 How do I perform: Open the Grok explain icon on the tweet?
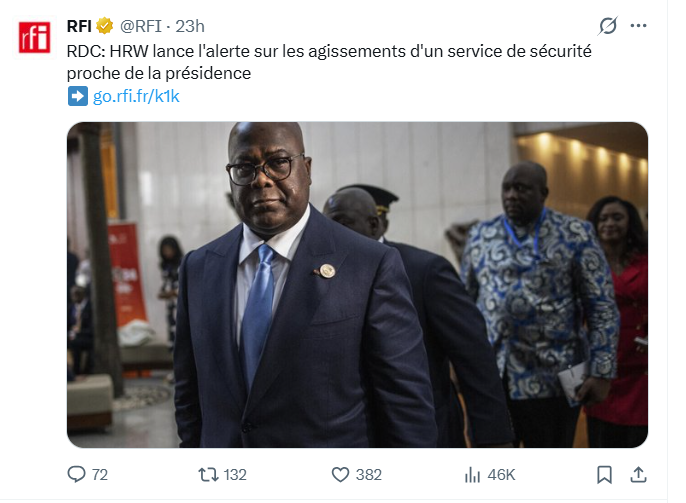click(x=608, y=26)
